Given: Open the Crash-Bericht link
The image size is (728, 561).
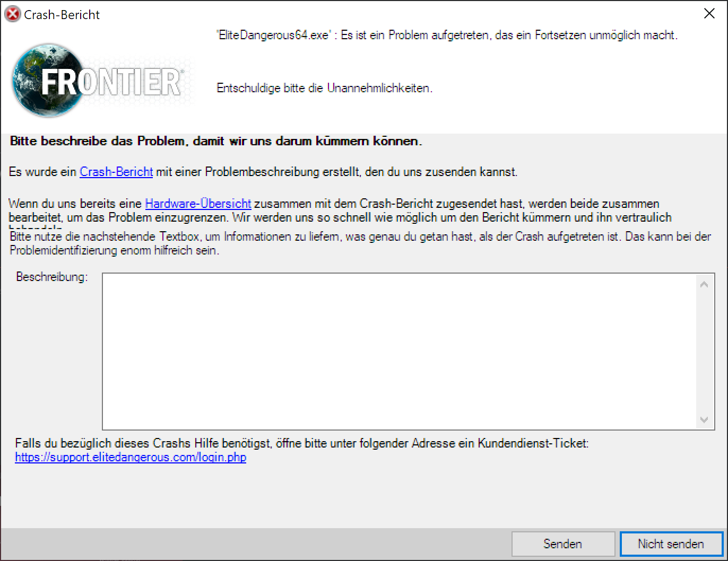Looking at the screenshot, I should pos(116,172).
